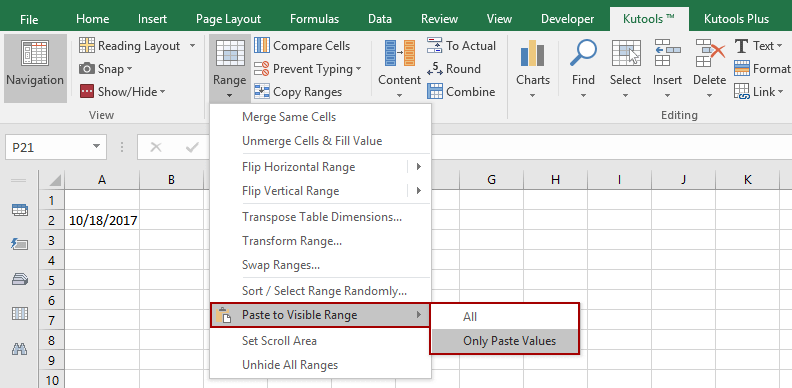Expand the Prevent Typing dropdown arrow
Image resolution: width=792 pixels, height=388 pixels.
(x=359, y=69)
